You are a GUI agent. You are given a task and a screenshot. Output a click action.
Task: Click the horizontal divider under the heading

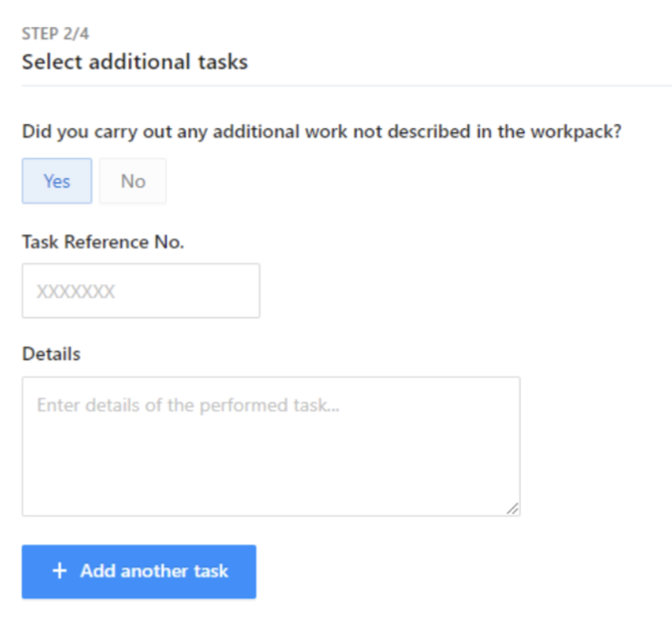[x=346, y=85]
